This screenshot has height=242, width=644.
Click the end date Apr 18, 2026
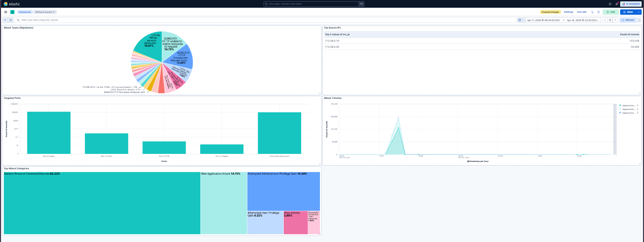click(583, 20)
